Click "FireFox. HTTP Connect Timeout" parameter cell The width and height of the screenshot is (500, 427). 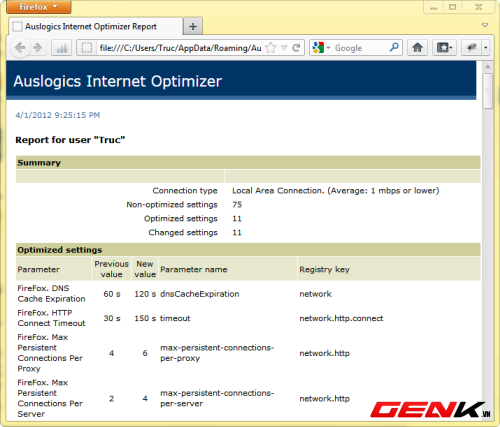(51, 318)
